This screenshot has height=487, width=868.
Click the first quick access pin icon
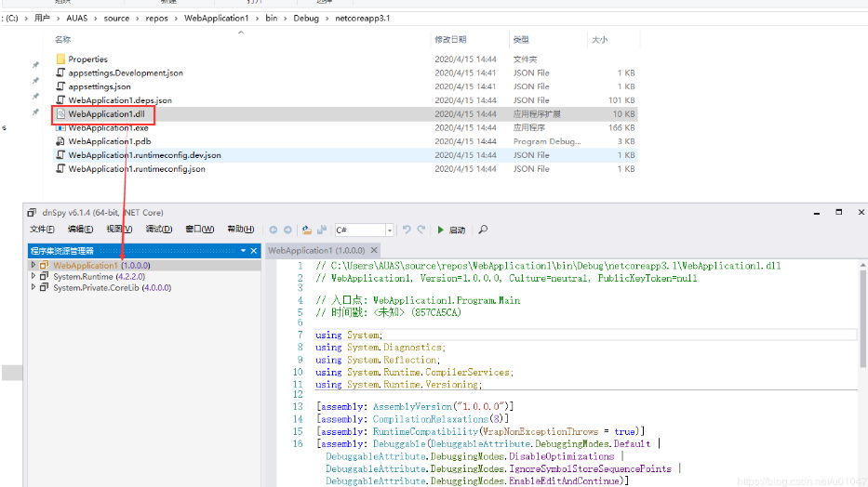point(35,65)
